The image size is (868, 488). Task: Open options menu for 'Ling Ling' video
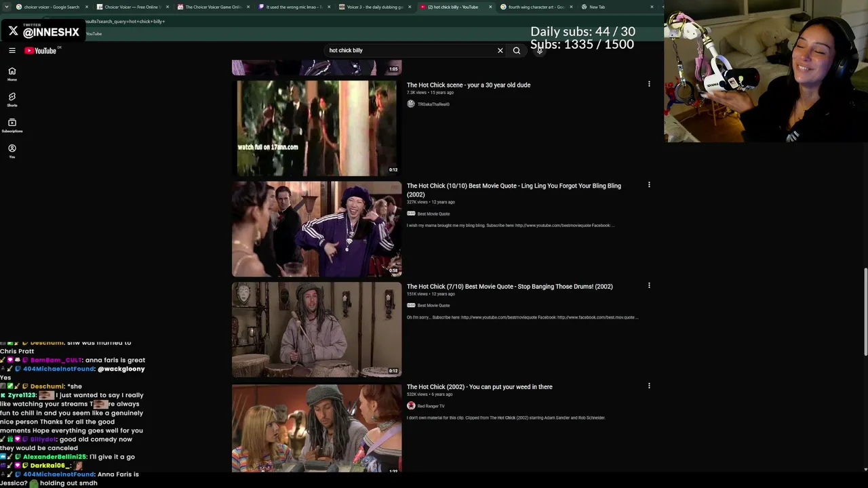pos(649,184)
